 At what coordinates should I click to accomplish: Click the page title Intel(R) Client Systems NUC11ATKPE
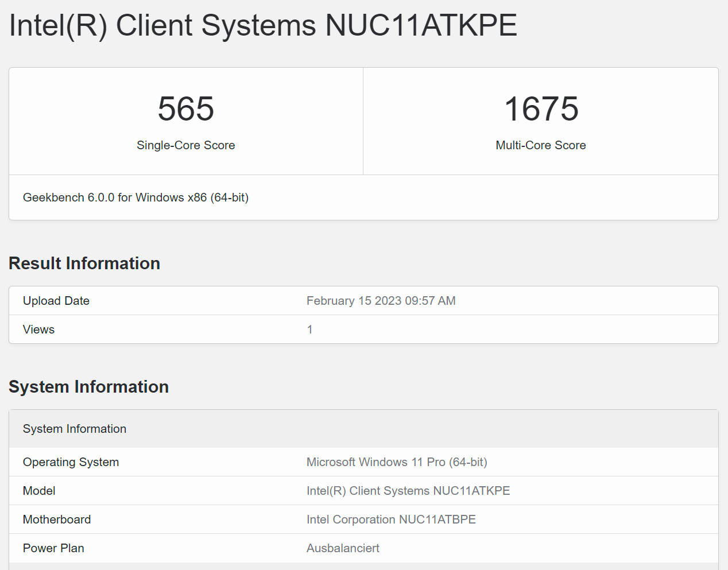263,26
